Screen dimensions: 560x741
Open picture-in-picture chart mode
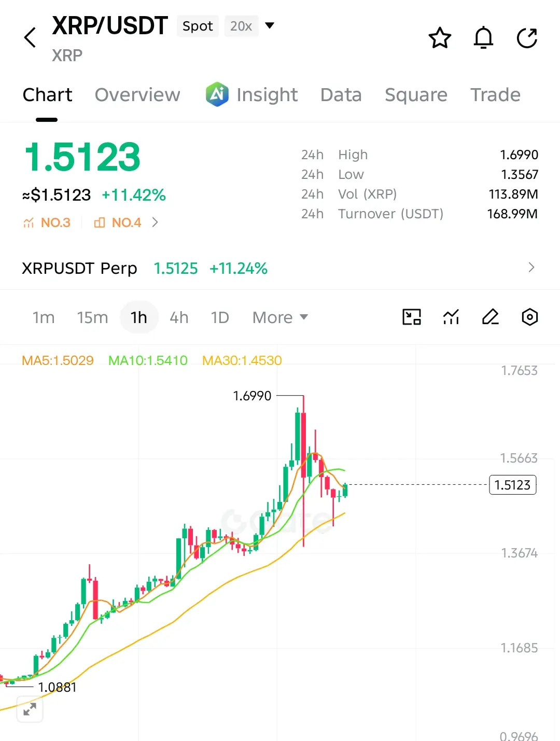[x=412, y=317]
